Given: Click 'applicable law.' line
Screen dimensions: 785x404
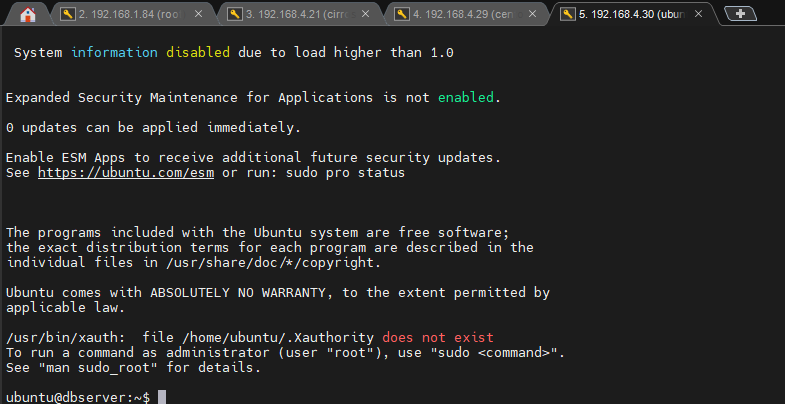Looking at the screenshot, I should [x=65, y=308].
